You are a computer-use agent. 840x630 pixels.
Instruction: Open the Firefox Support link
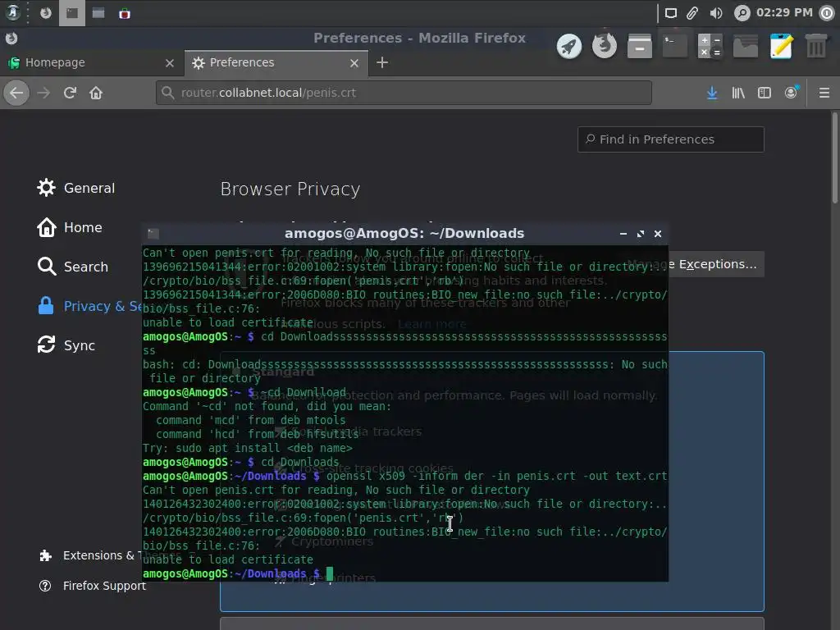point(93,586)
